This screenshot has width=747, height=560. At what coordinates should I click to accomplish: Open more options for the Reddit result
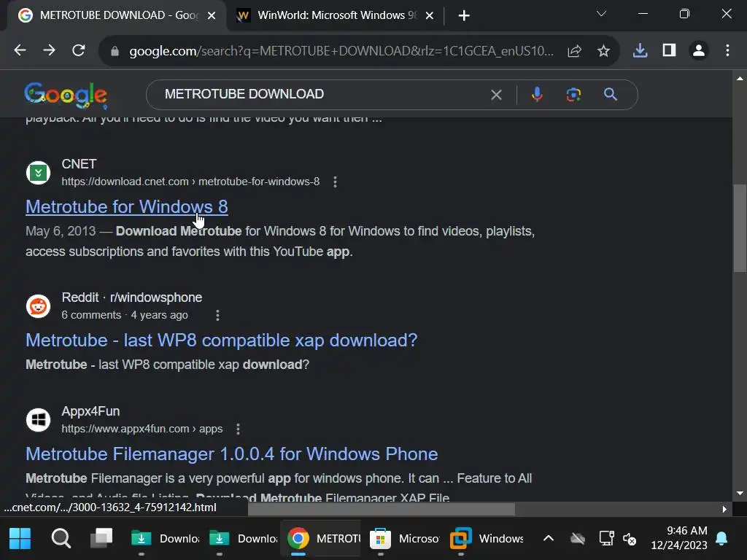click(x=217, y=315)
